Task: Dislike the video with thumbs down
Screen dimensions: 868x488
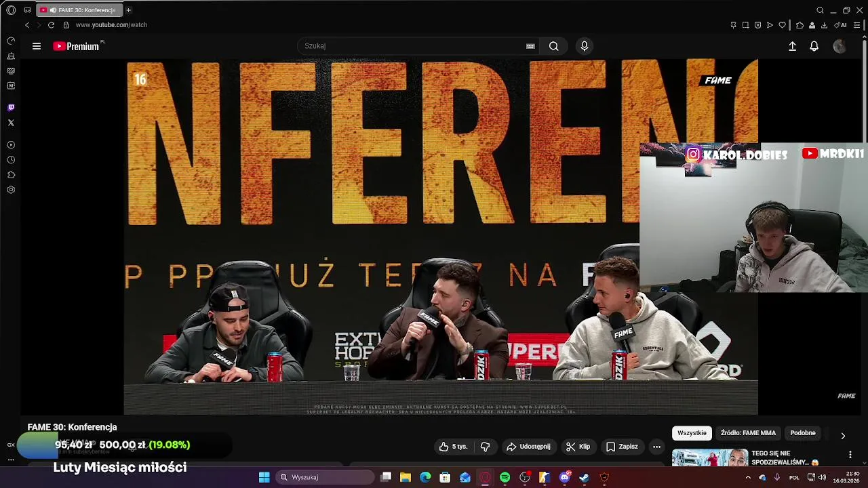Action: (x=485, y=447)
